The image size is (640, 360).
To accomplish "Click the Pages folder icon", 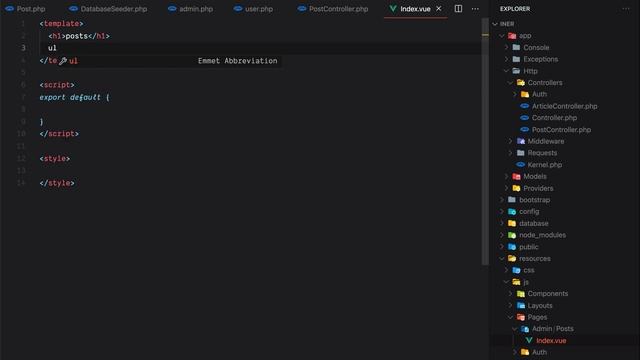I will tap(521, 317).
